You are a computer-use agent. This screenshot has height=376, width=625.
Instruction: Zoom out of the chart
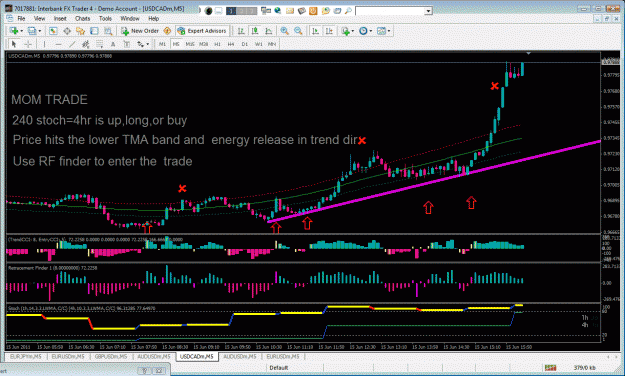(x=298, y=31)
